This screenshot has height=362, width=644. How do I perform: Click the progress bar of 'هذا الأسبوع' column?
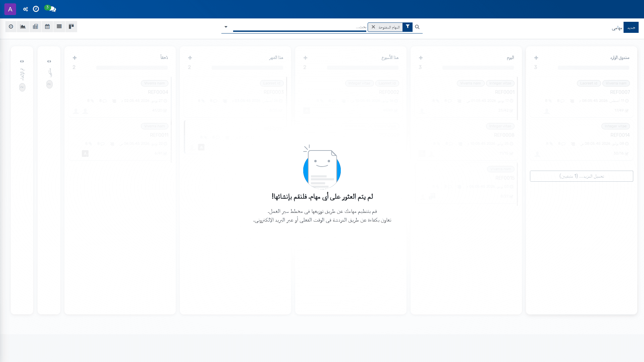click(x=363, y=67)
